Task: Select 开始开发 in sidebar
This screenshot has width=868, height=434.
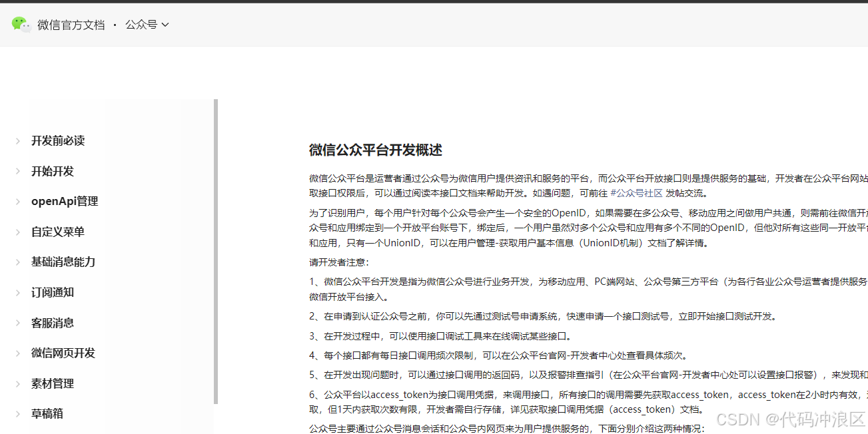Action: pos(53,171)
